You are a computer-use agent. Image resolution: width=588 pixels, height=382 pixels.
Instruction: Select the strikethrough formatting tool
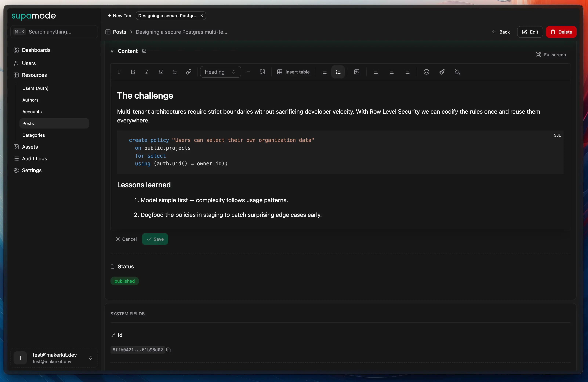point(175,72)
